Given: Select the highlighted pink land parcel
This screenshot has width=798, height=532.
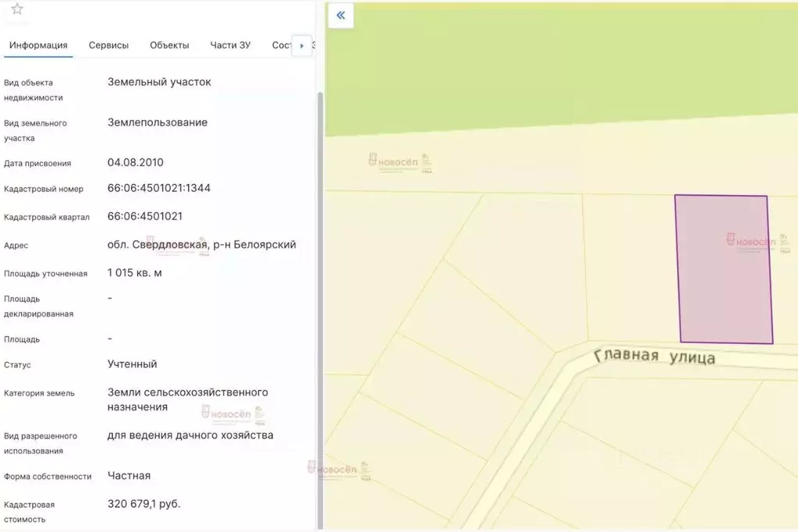Looking at the screenshot, I should 723,269.
